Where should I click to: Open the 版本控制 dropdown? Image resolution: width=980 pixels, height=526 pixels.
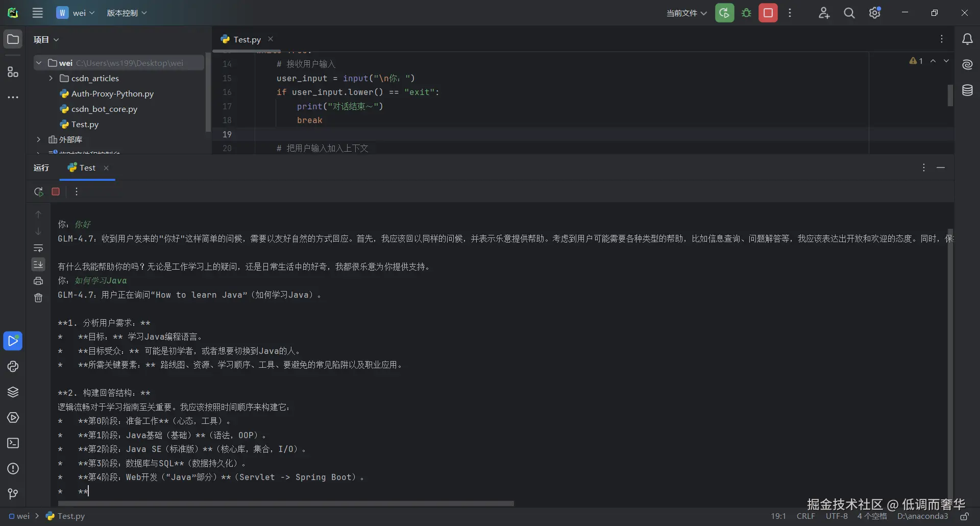(127, 13)
